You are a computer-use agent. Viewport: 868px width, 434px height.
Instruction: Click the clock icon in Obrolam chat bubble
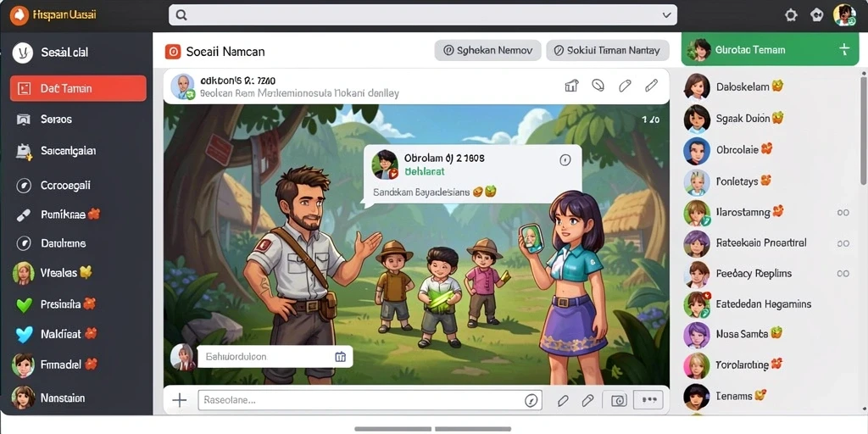[x=565, y=160]
